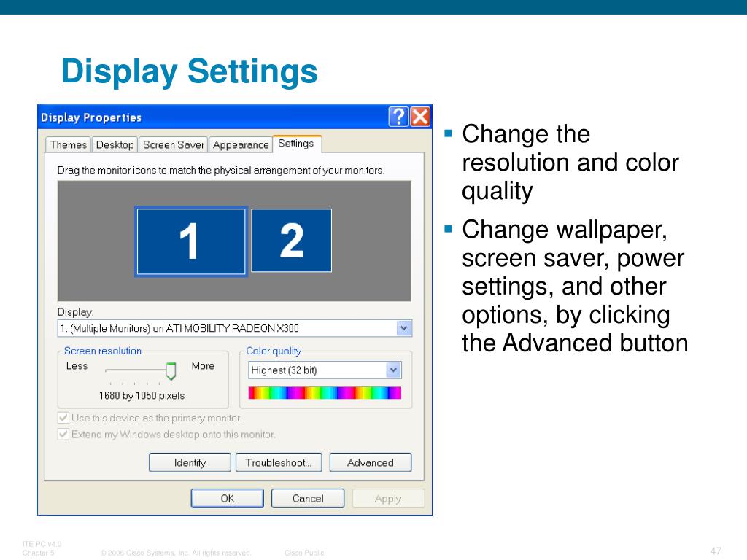Click the 'ITE PC v4.0' footer text
This screenshot has height=560, width=747.
click(x=42, y=544)
